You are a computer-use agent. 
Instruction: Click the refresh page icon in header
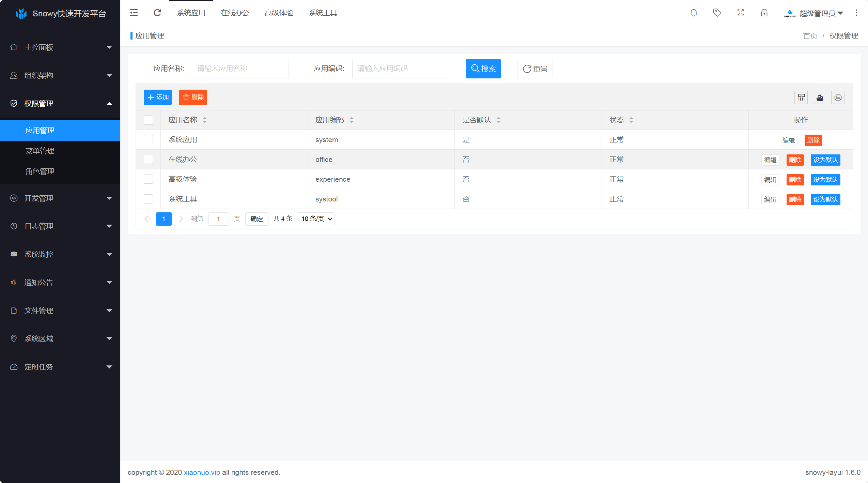point(157,13)
